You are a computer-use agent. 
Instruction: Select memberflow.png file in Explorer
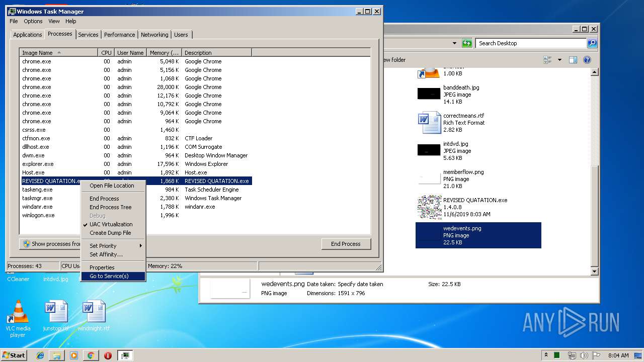[478, 179]
